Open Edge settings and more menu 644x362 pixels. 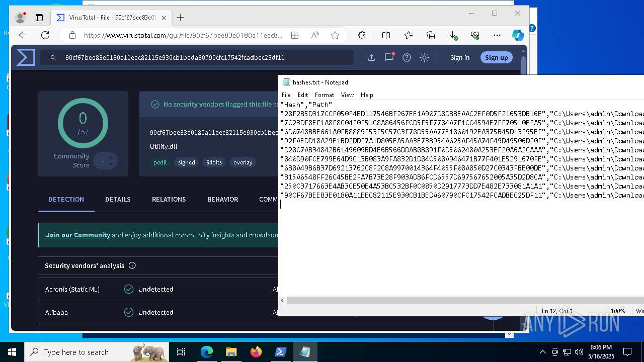click(x=497, y=35)
